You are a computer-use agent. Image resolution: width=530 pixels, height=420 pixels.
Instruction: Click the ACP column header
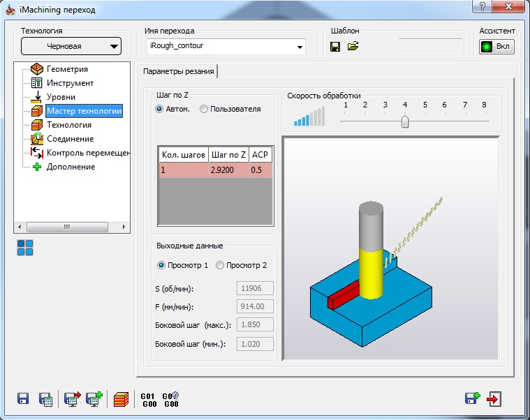(x=260, y=155)
